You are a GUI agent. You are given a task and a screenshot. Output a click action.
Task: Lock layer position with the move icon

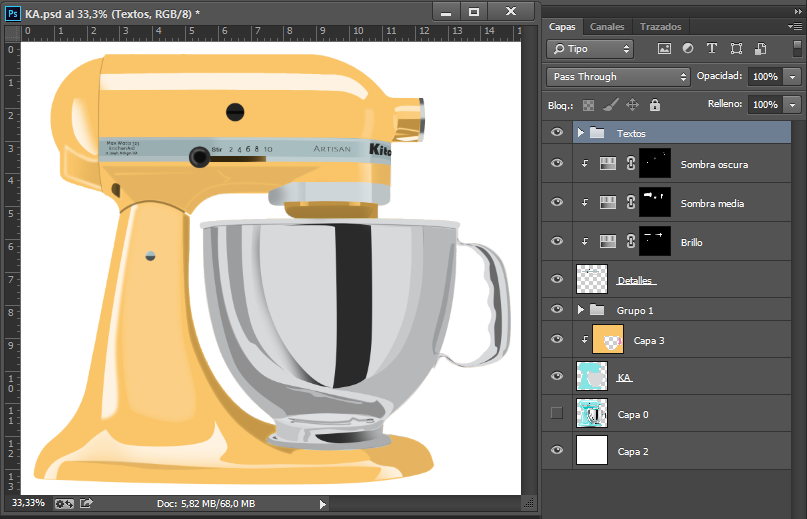[x=633, y=104]
